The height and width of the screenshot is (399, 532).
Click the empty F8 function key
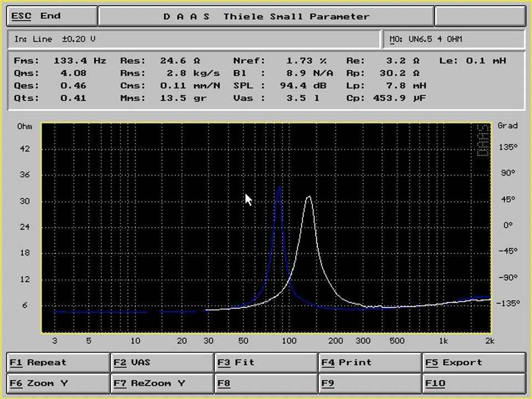(x=266, y=383)
